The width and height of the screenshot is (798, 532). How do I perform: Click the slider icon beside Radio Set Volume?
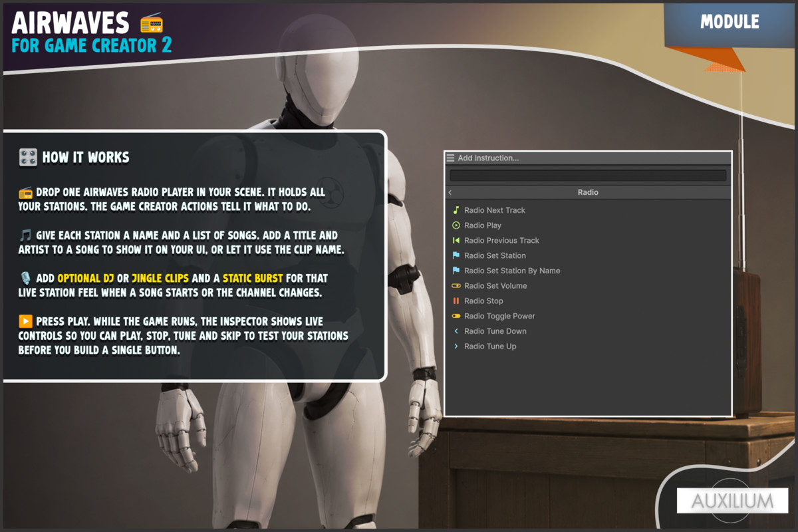coord(456,286)
